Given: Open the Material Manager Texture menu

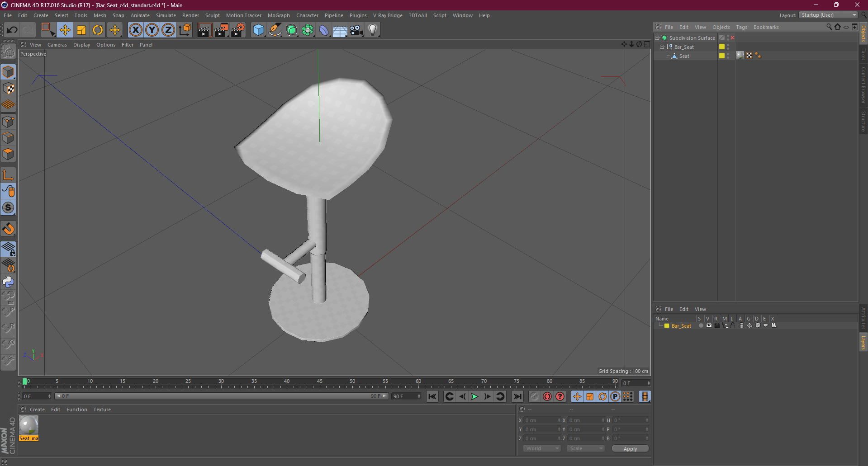Looking at the screenshot, I should (x=102, y=410).
